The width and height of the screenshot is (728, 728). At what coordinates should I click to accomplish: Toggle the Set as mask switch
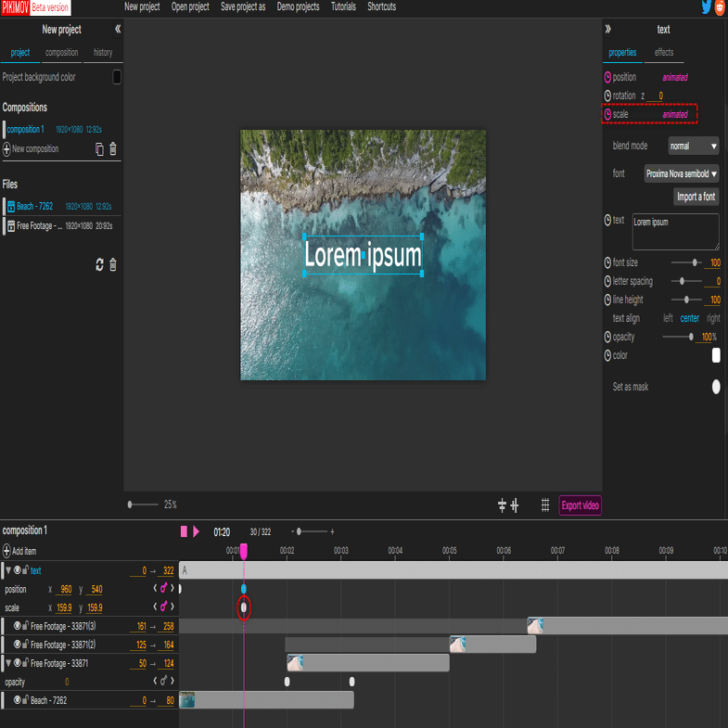tap(716, 387)
